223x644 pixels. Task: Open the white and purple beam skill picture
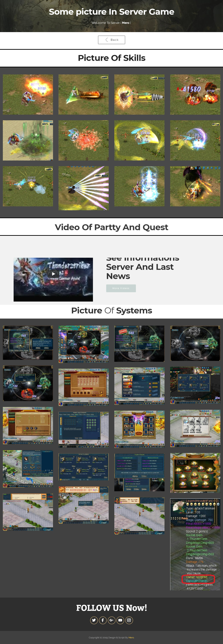pos(83,188)
